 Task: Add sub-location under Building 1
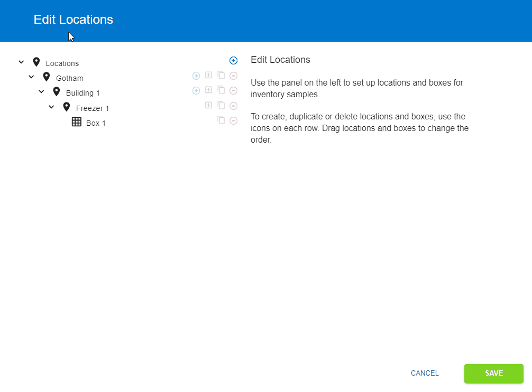[196, 90]
